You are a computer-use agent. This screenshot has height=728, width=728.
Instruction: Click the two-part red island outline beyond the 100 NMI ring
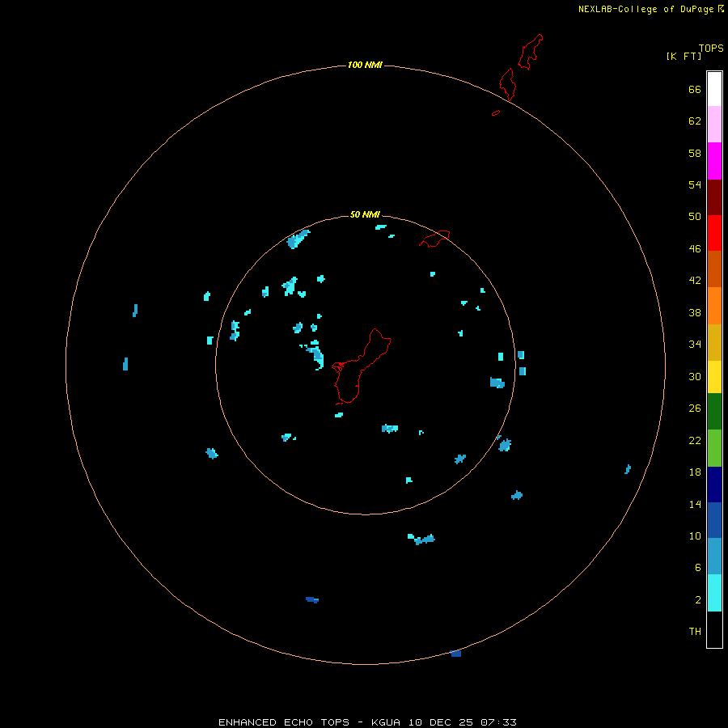(520, 67)
